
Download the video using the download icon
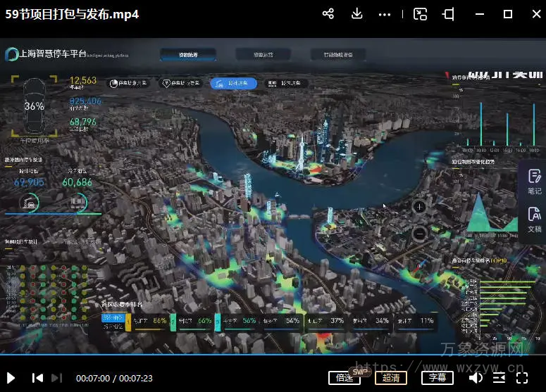click(356, 14)
